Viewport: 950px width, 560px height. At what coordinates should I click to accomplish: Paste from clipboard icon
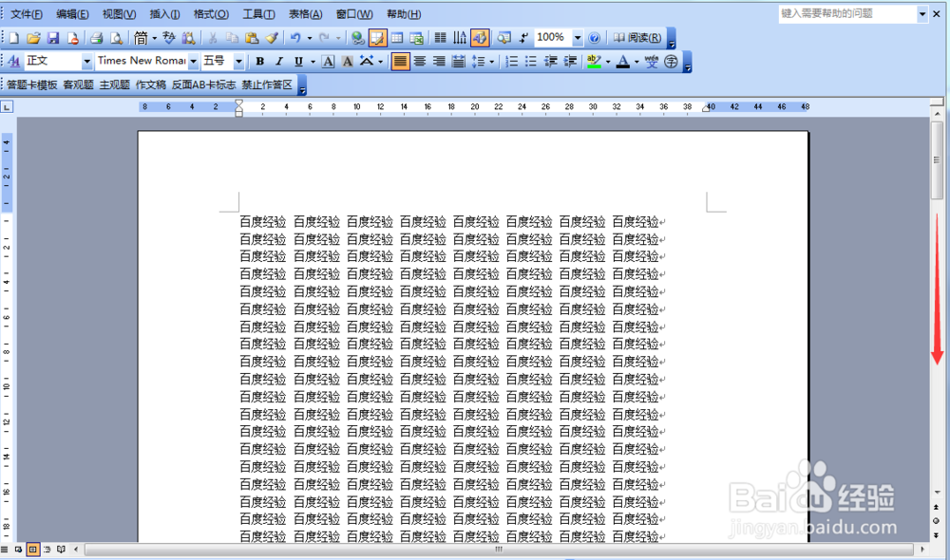252,38
